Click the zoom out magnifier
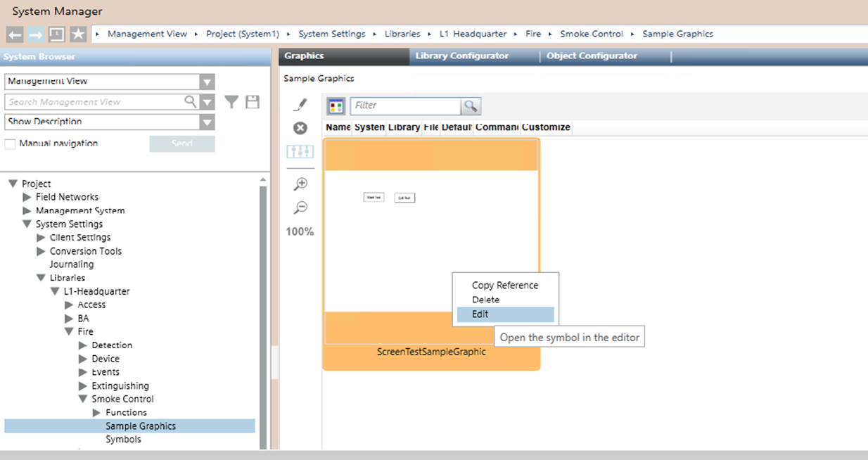The height and width of the screenshot is (460, 868). click(x=300, y=207)
